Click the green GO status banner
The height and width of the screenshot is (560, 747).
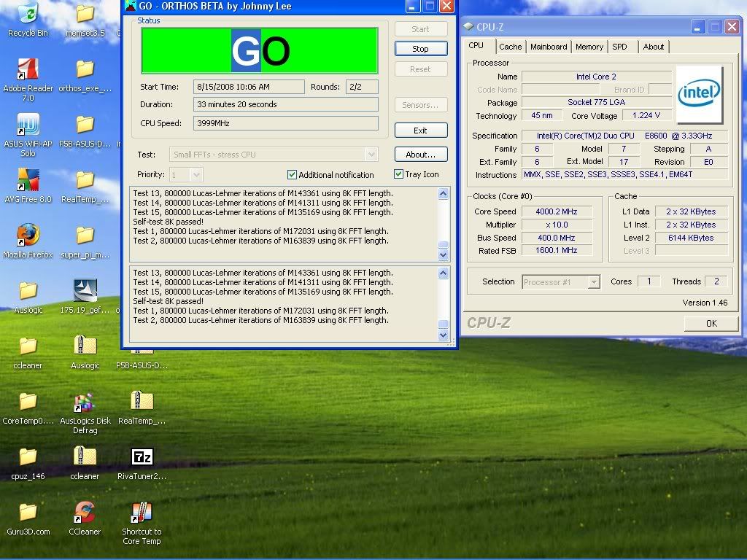[260, 50]
